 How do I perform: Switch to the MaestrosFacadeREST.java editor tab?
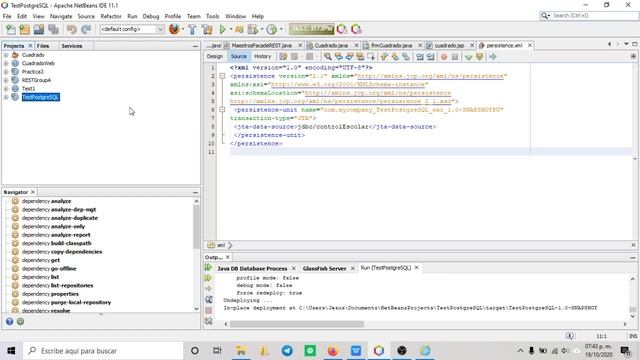click(262, 45)
